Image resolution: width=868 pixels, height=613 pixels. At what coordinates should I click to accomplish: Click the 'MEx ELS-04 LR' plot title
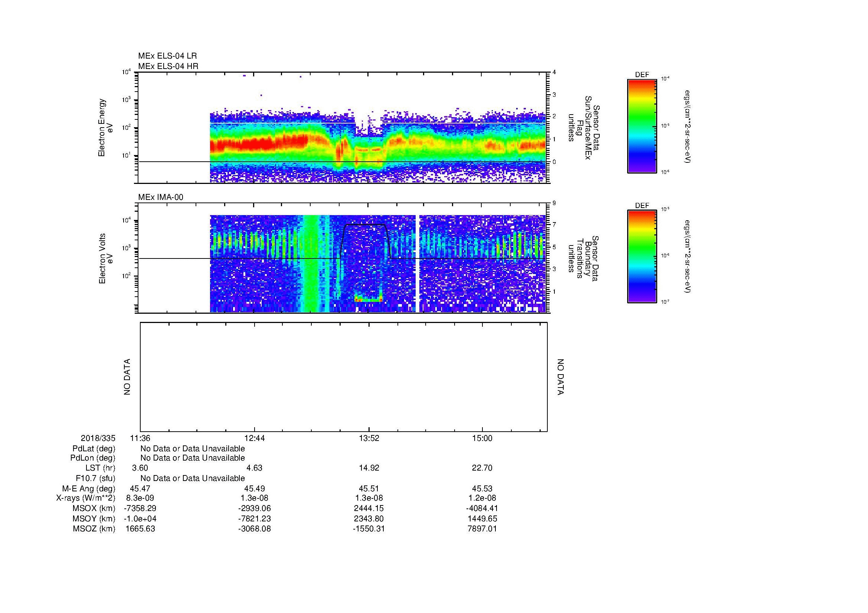point(167,56)
